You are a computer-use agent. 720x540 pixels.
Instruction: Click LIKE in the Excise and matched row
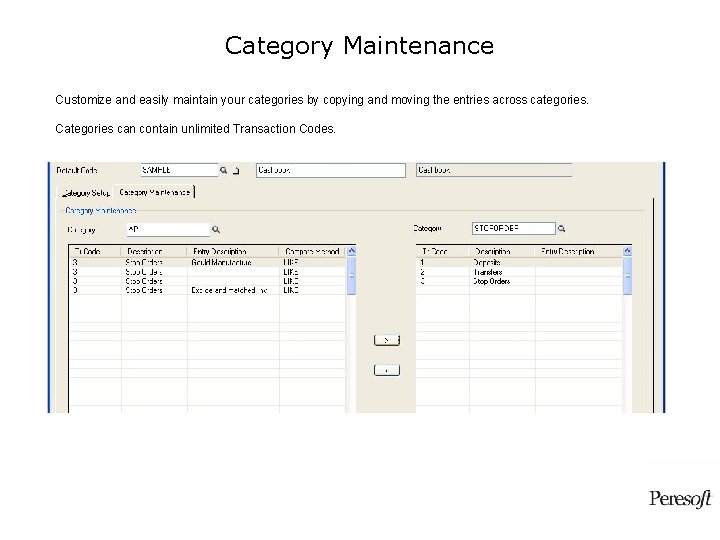pos(291,290)
